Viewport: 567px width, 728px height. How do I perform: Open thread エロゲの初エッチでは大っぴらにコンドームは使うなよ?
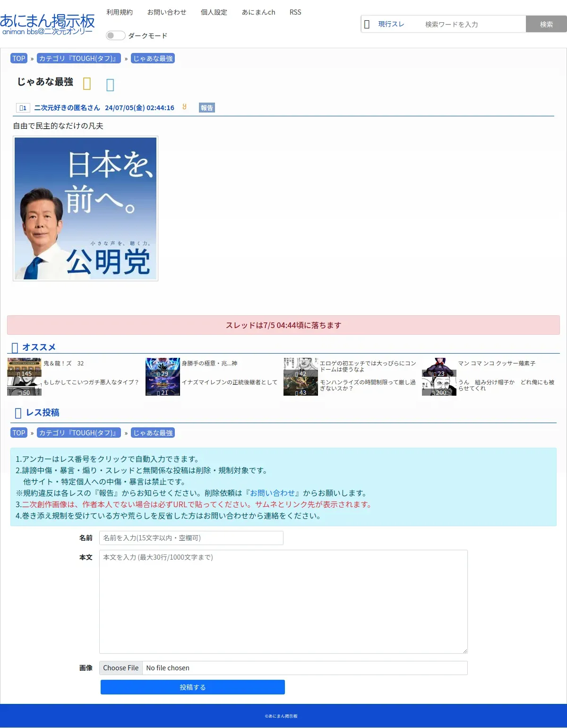[368, 366]
